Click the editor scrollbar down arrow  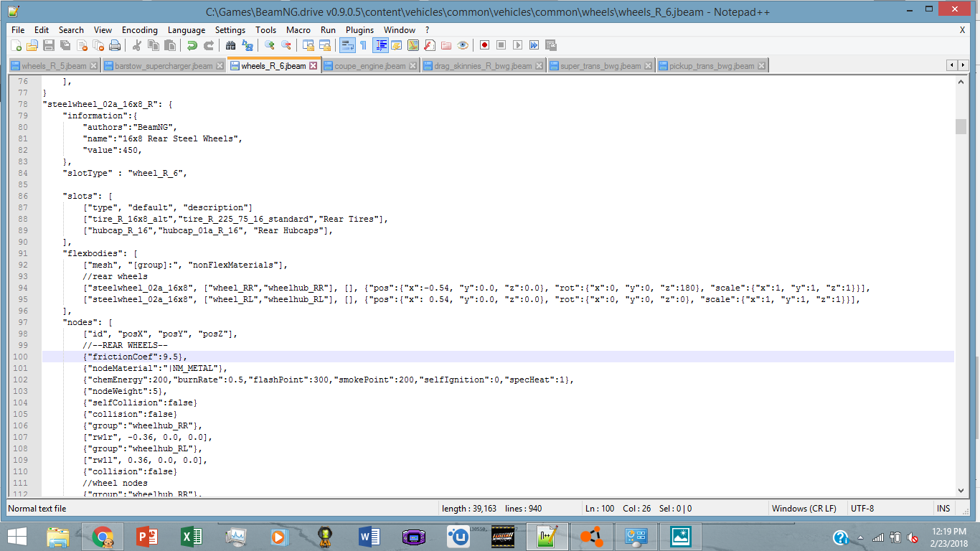[961, 489]
